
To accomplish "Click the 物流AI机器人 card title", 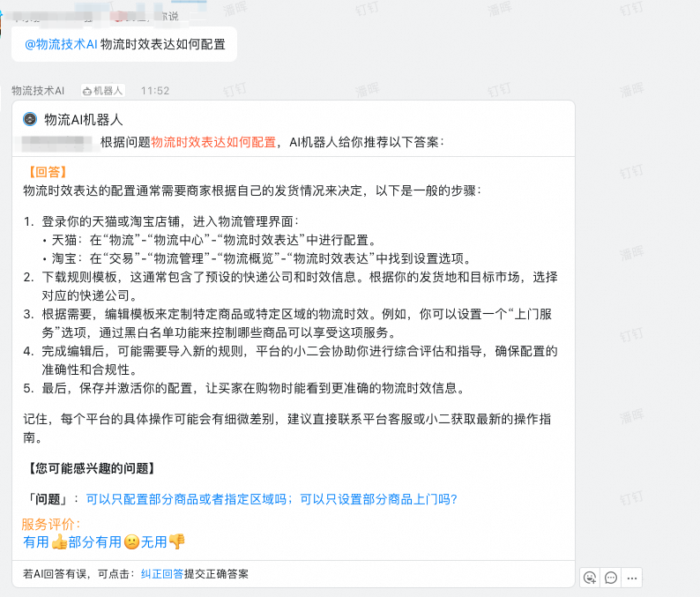I will (84, 120).
